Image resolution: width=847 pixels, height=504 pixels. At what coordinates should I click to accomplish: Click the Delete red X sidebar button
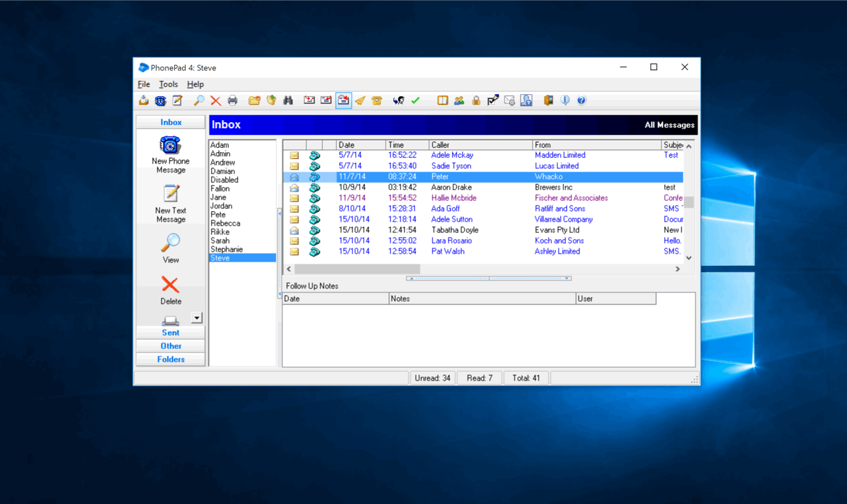pos(170,290)
